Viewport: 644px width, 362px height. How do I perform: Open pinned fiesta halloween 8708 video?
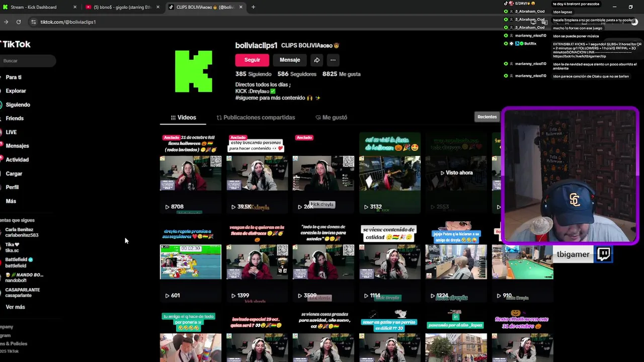190,173
